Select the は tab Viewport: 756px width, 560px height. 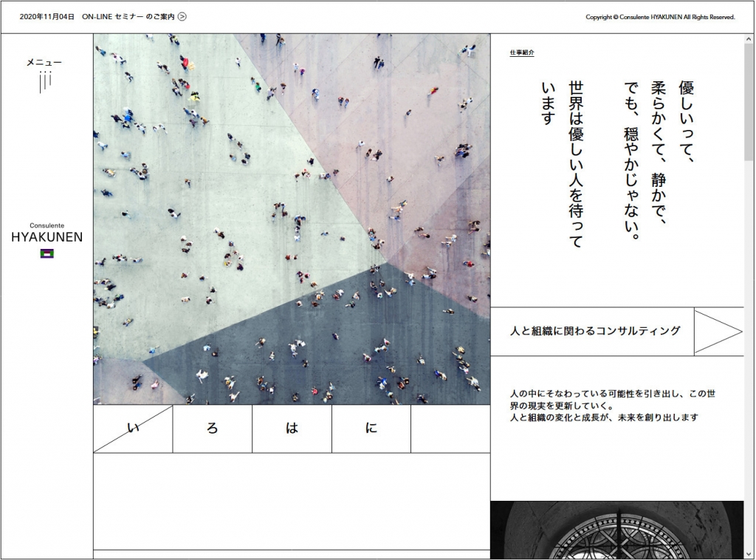click(x=292, y=428)
